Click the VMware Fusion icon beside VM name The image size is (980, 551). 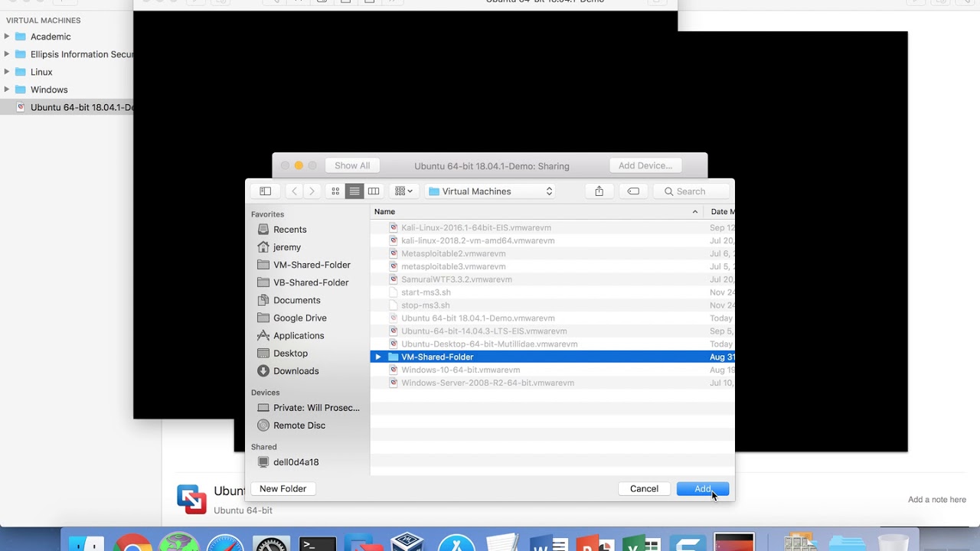coord(191,499)
